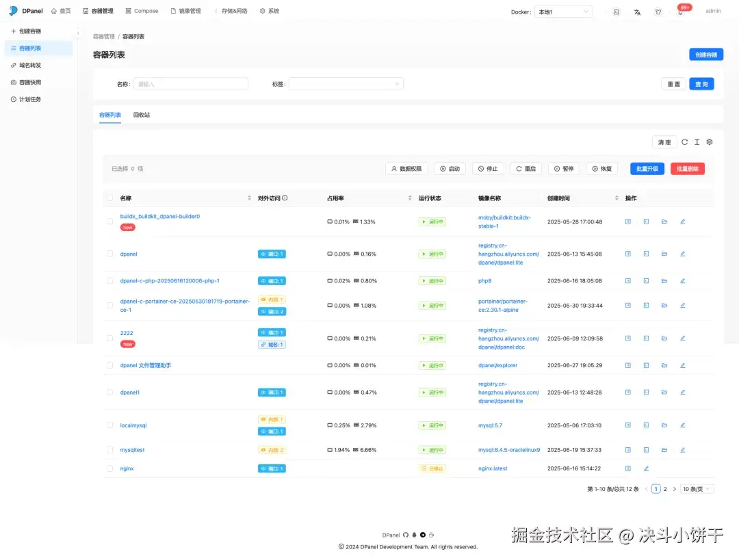Open console icon for dpanel row

pos(646,254)
